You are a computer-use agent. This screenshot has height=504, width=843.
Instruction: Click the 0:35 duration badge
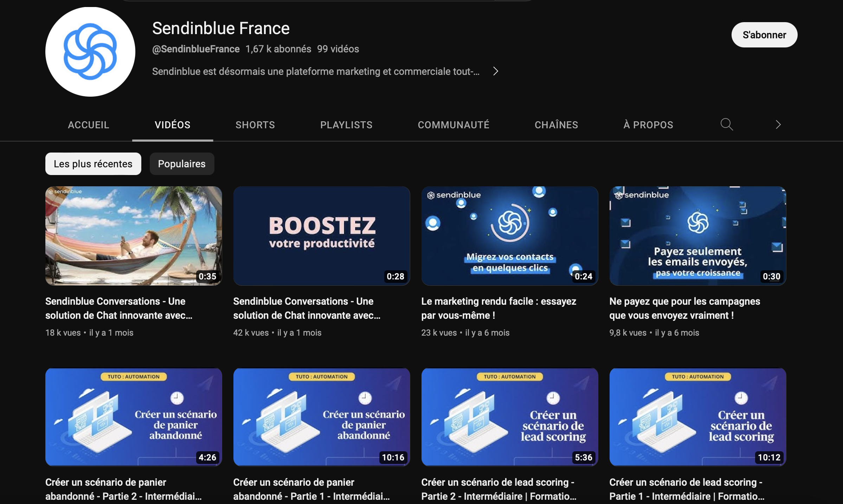[207, 276]
